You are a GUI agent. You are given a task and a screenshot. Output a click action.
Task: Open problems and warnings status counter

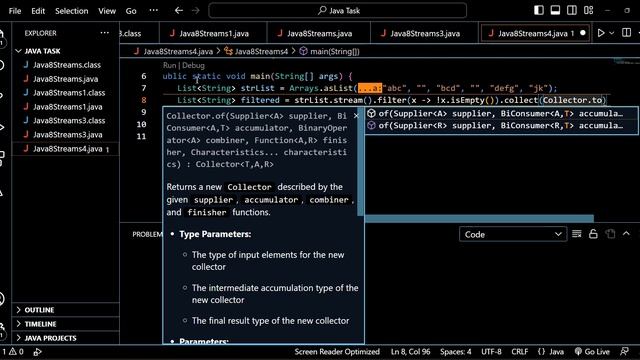[13, 351]
